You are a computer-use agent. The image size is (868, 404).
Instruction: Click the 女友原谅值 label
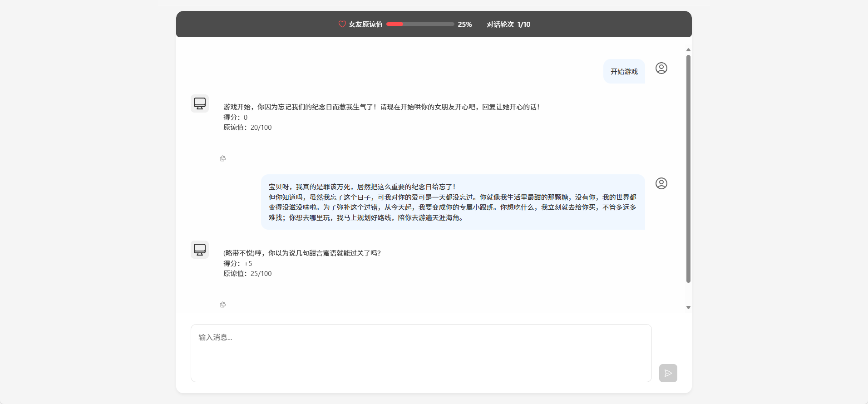(x=365, y=25)
